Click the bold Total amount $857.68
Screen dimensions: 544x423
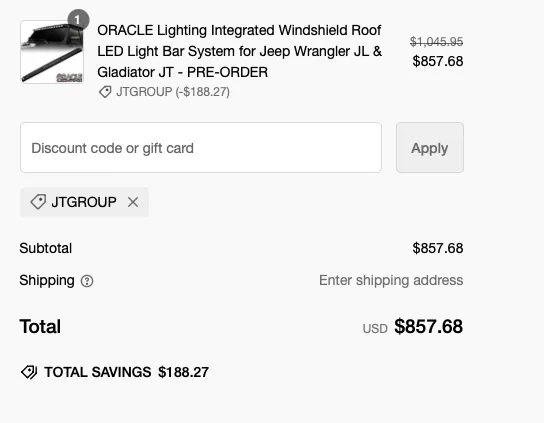[428, 327]
